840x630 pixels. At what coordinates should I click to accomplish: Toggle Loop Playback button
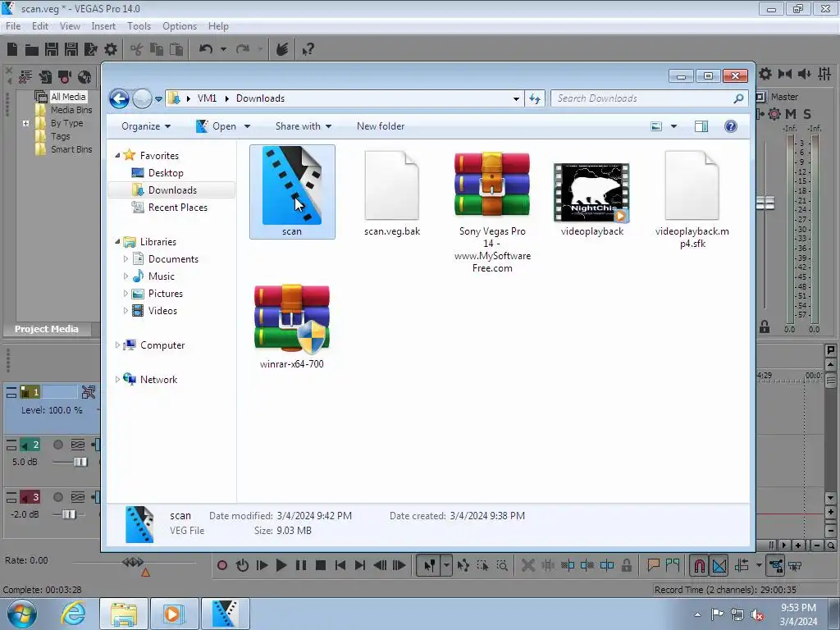click(242, 565)
